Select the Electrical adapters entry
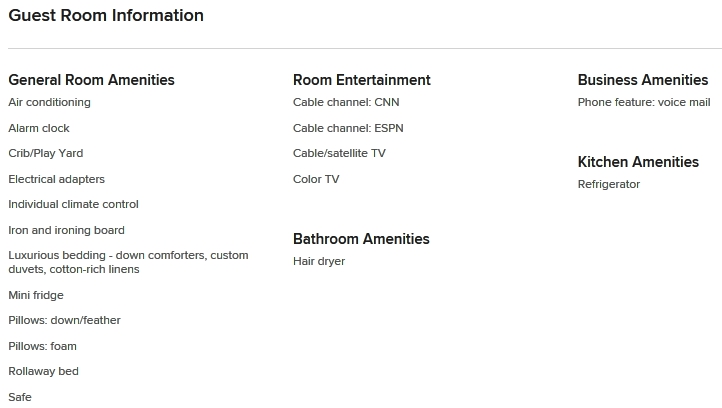722x408 pixels. [x=57, y=179]
